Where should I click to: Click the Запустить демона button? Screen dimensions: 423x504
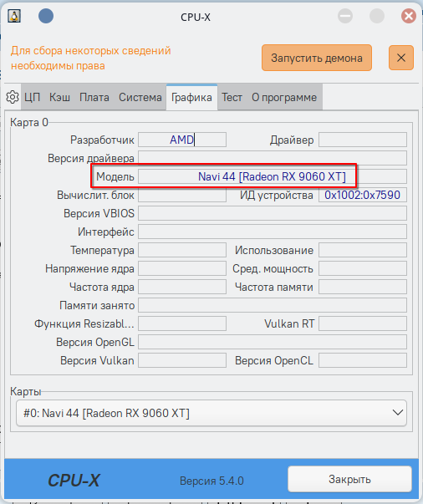tap(317, 58)
